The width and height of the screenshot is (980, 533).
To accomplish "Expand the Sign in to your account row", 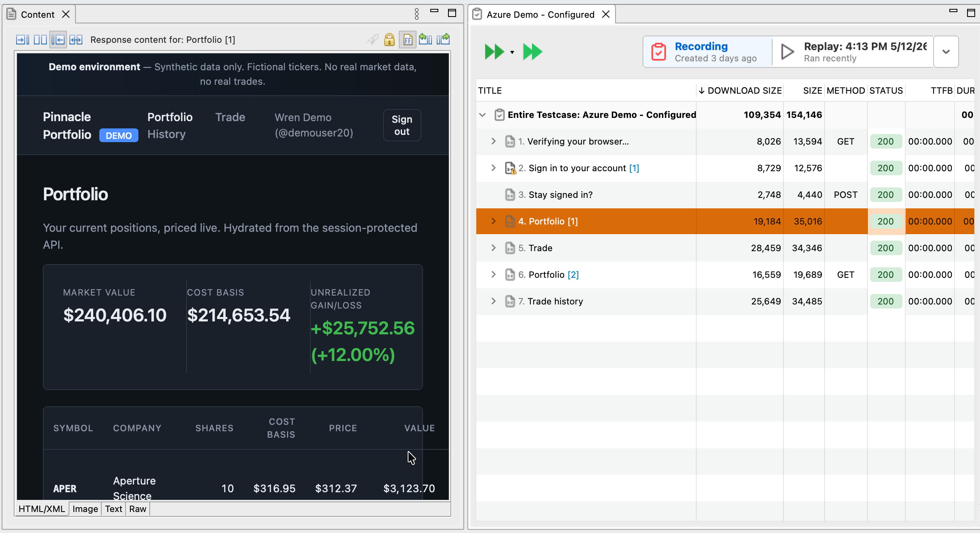I will (x=493, y=168).
